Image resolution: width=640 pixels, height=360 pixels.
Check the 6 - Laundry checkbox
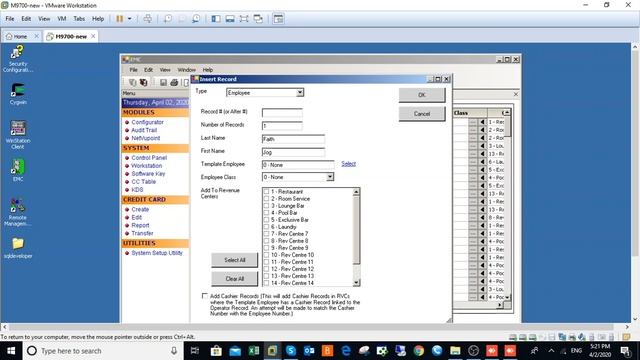coord(267,227)
